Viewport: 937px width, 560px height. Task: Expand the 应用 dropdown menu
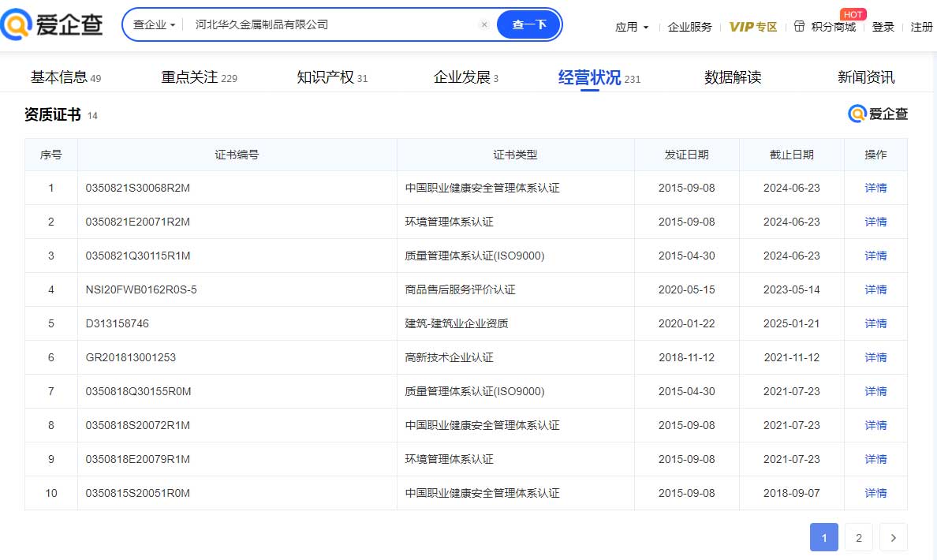point(632,27)
